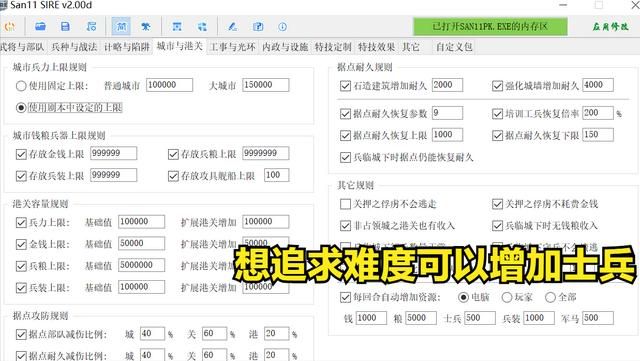640x361 pixels.
Task: Toggle 据点耐久恢复上限 checkbox
Action: coord(345,135)
